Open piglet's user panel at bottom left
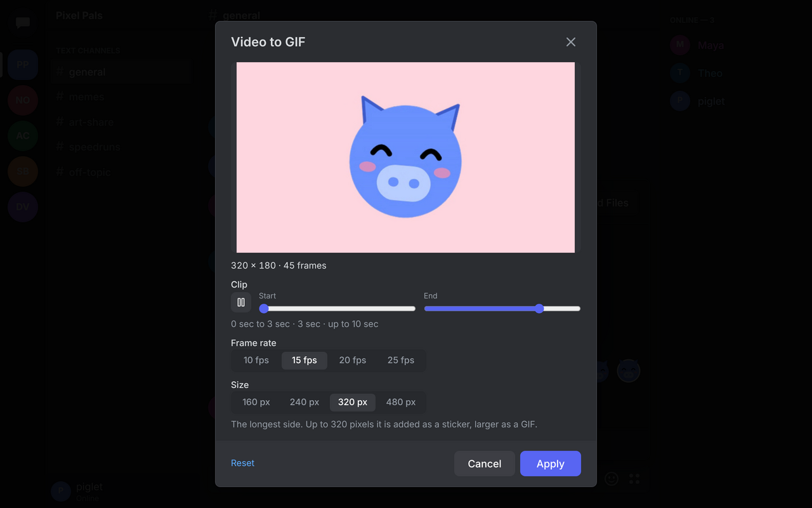The image size is (812, 508). pyautogui.click(x=121, y=491)
